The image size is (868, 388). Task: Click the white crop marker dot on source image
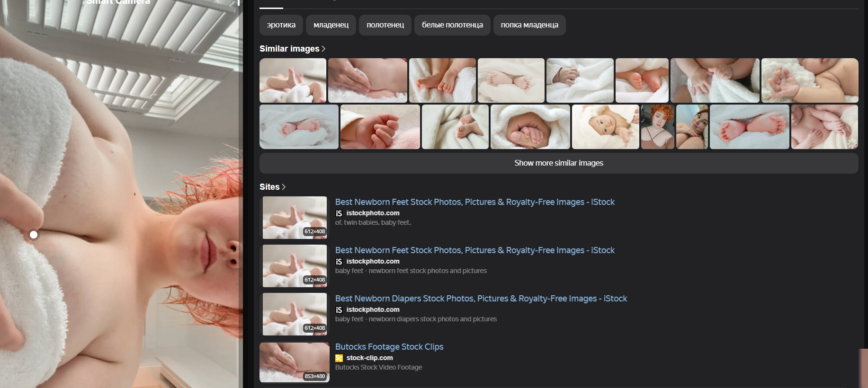pyautogui.click(x=34, y=235)
